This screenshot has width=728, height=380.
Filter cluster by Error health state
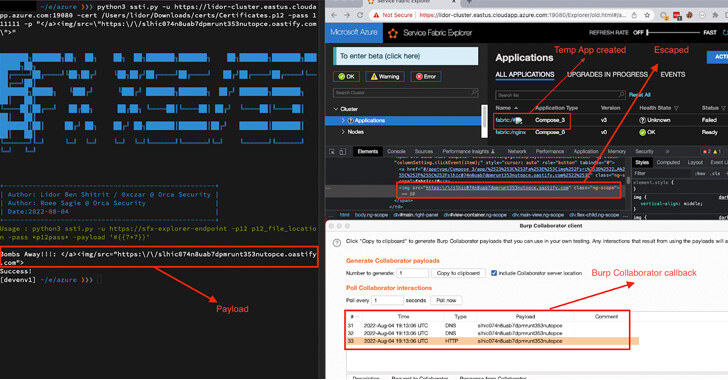tap(426, 77)
